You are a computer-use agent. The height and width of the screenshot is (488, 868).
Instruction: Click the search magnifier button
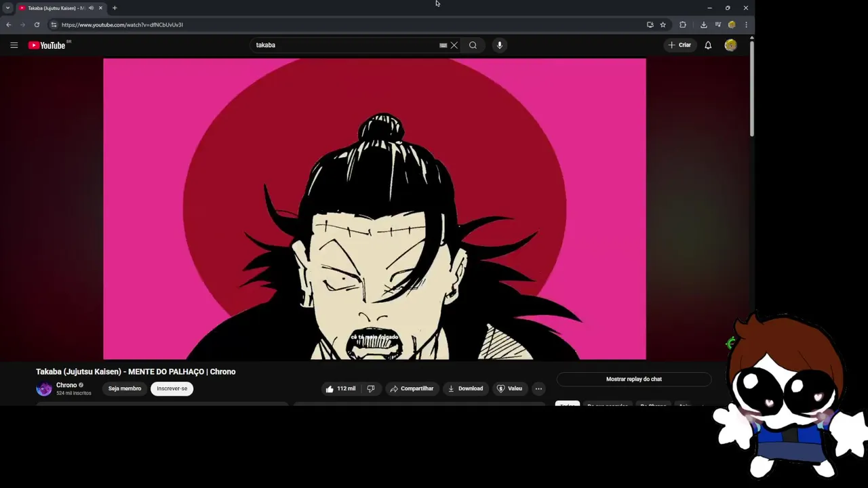(x=473, y=45)
